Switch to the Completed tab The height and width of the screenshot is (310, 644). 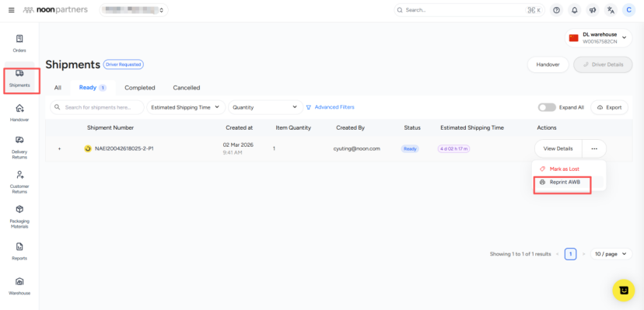coord(140,88)
